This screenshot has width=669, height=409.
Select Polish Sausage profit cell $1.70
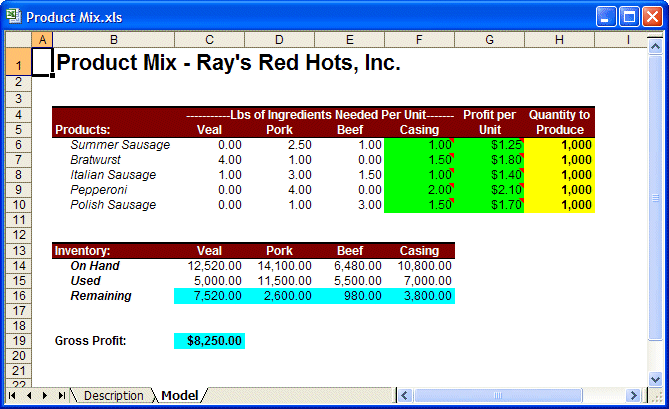click(x=489, y=204)
